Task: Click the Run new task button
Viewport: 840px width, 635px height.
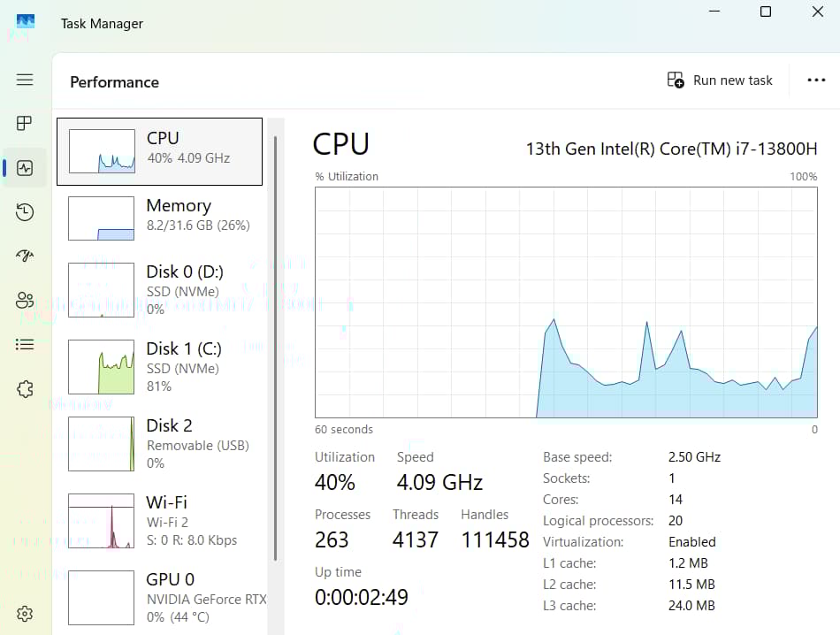Action: click(720, 80)
